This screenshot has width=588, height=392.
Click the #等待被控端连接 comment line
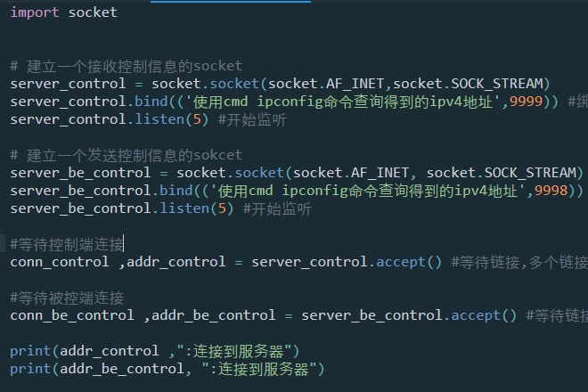coord(67,298)
